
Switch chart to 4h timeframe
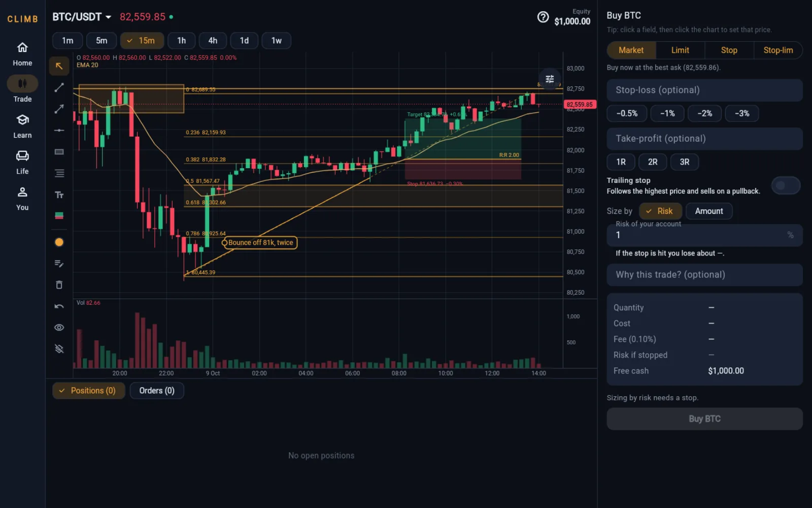tap(213, 41)
